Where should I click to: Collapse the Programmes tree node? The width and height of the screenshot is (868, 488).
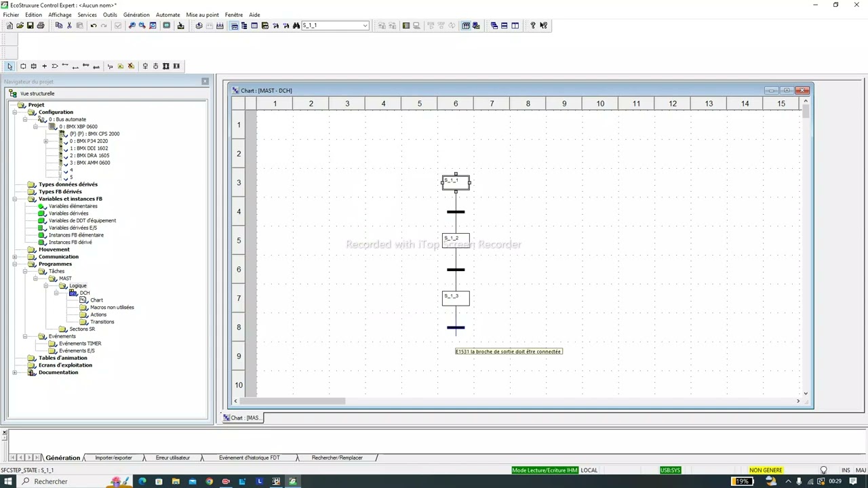(15, 264)
